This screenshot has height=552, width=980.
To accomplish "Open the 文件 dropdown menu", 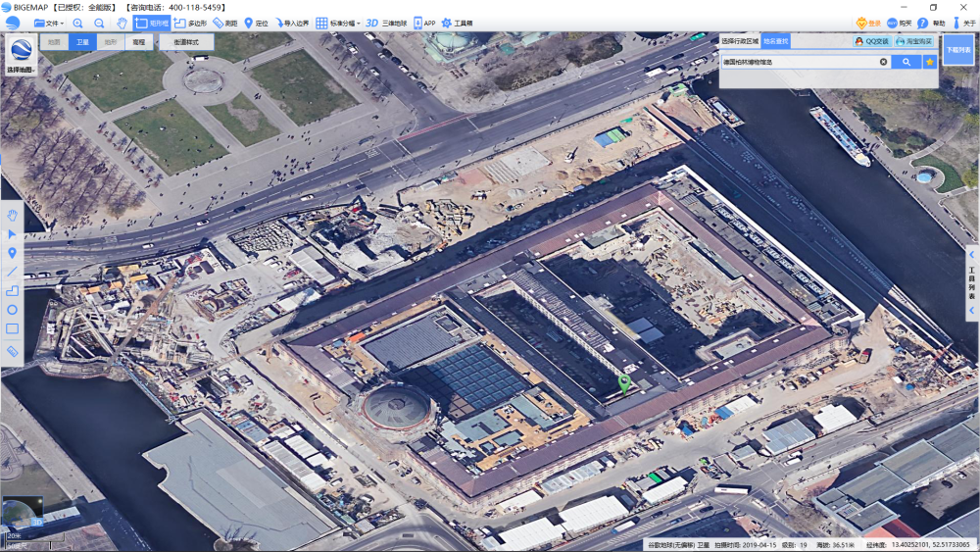I will click(x=49, y=24).
